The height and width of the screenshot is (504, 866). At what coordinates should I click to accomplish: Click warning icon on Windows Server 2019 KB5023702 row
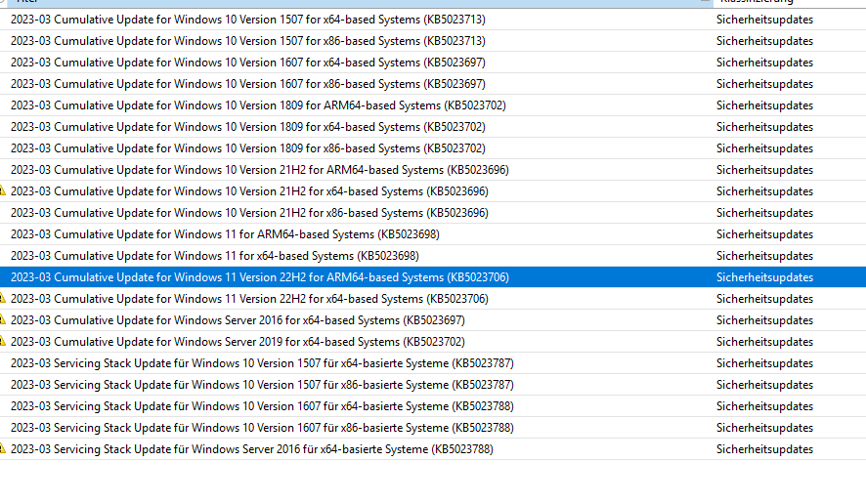coord(2,342)
